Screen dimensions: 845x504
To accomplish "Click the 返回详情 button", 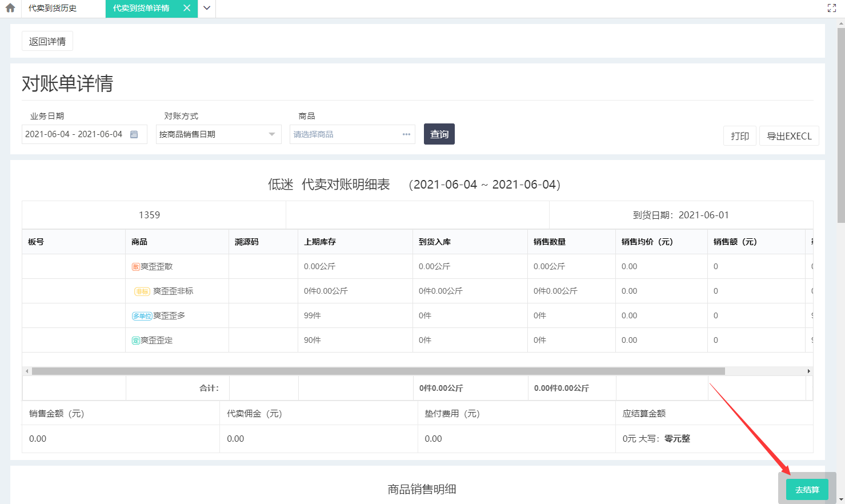I will [x=47, y=41].
